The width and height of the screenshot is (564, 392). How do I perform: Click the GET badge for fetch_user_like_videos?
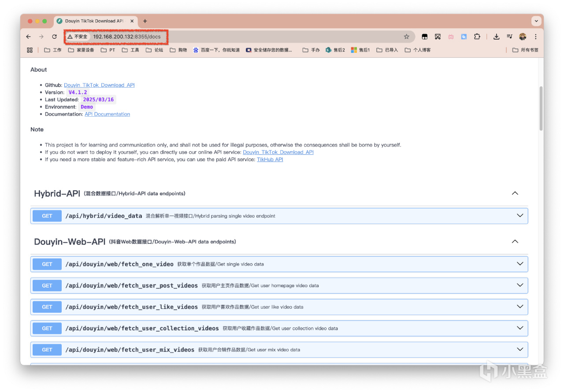click(47, 307)
